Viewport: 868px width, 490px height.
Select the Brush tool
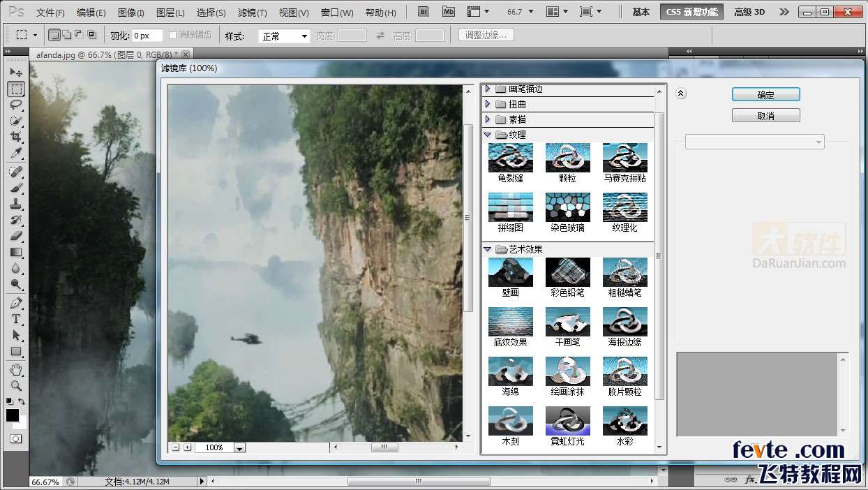(16, 188)
